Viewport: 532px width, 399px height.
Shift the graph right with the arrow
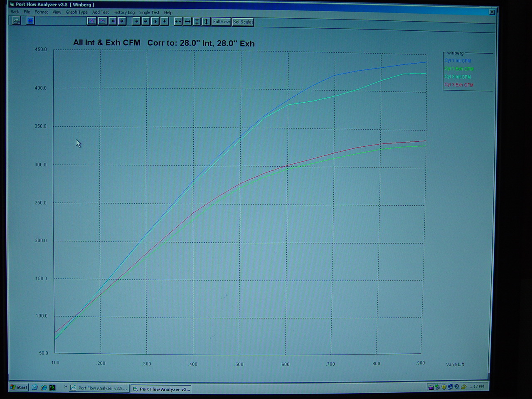tap(145, 21)
